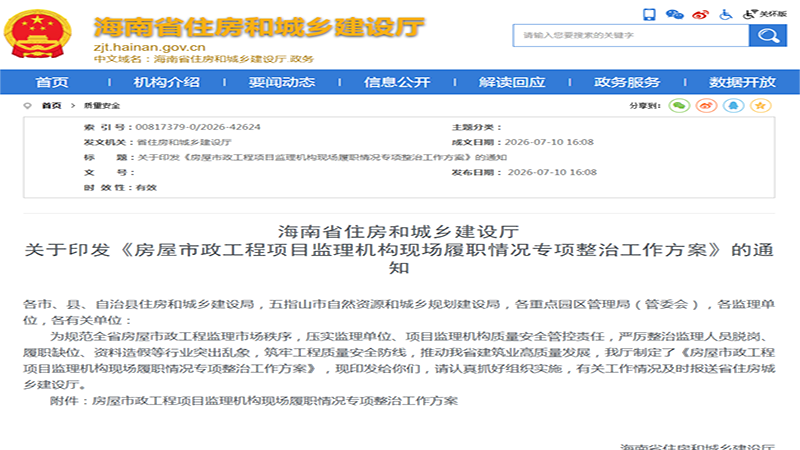The height and width of the screenshot is (450, 800).
Task: Click the large article headline
Action: click(x=399, y=249)
